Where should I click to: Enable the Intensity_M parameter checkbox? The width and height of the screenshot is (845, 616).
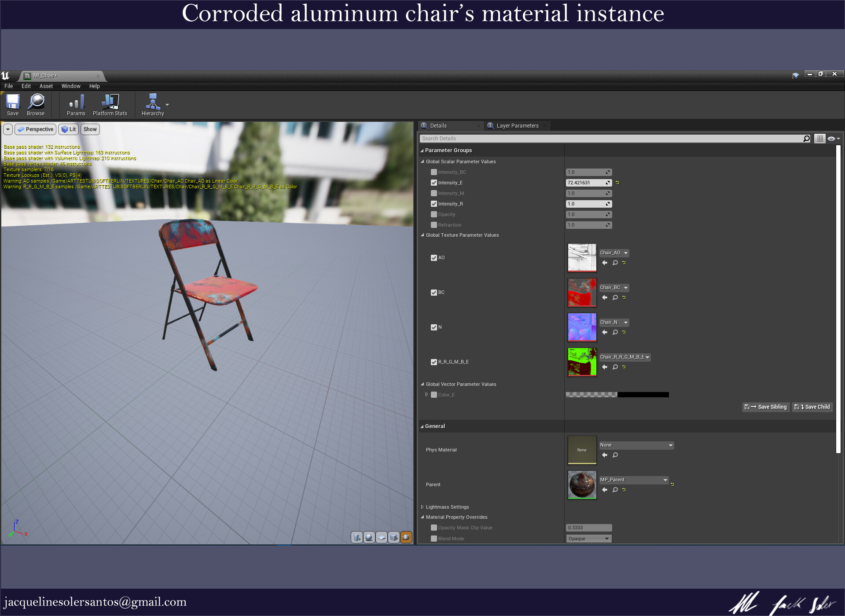[434, 193]
